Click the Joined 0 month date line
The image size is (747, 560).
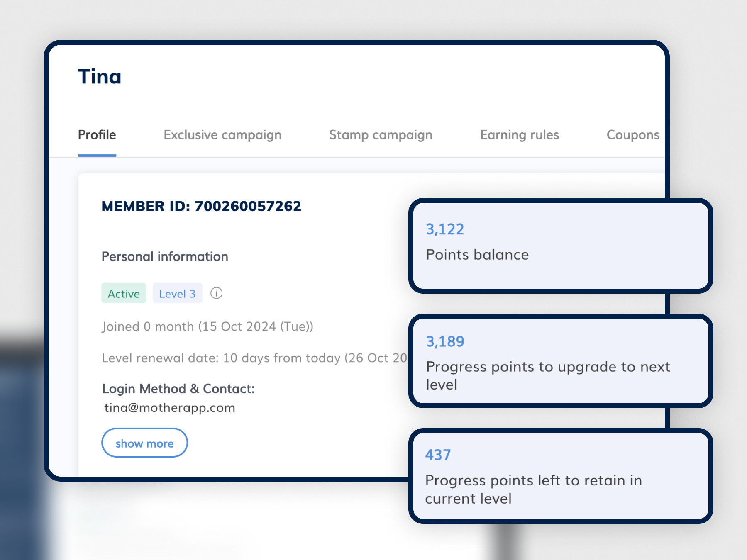(x=207, y=326)
